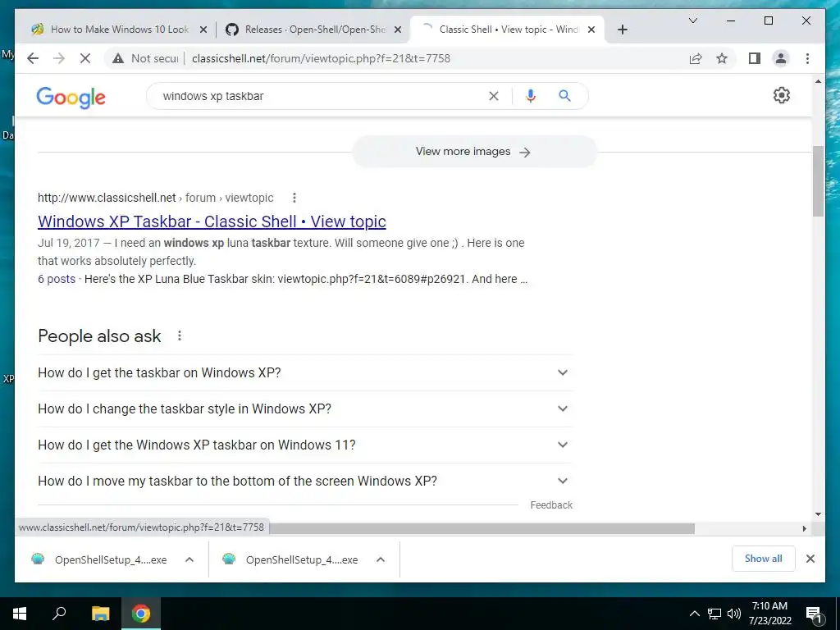Share this page via share icon
Image resolution: width=840 pixels, height=630 pixels.
click(696, 58)
